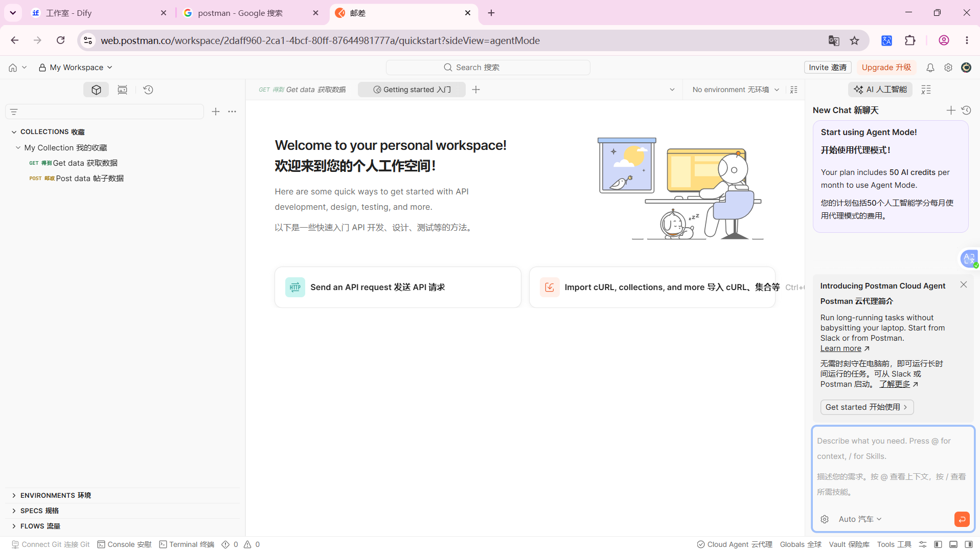Open tabs overflow chevron dropdown

pyautogui.click(x=672, y=90)
